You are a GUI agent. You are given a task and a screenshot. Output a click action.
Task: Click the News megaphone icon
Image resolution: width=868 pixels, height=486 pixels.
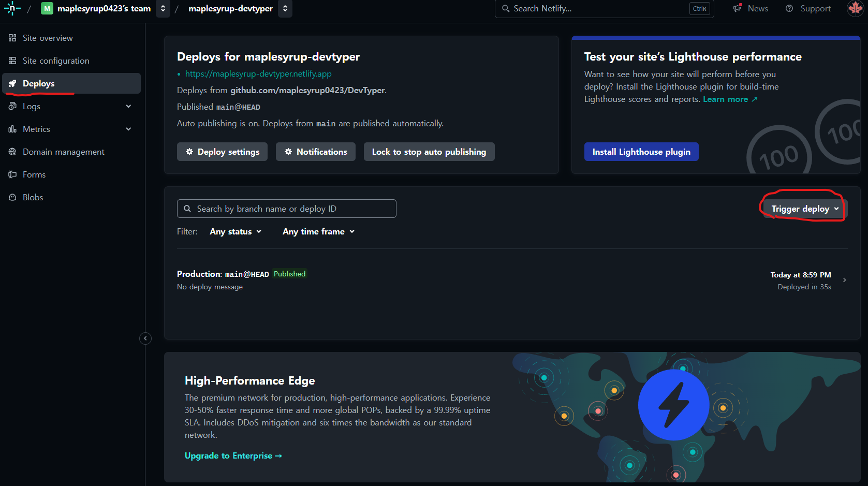click(x=738, y=8)
